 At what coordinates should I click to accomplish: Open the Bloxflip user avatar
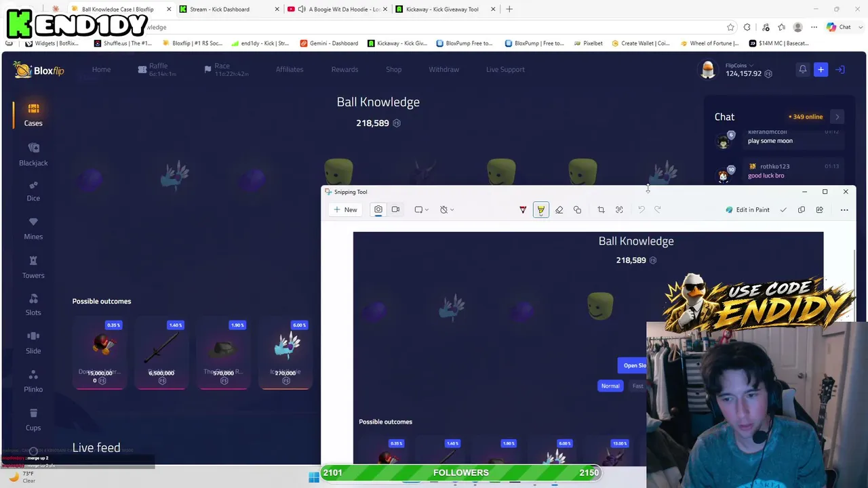[x=708, y=70]
